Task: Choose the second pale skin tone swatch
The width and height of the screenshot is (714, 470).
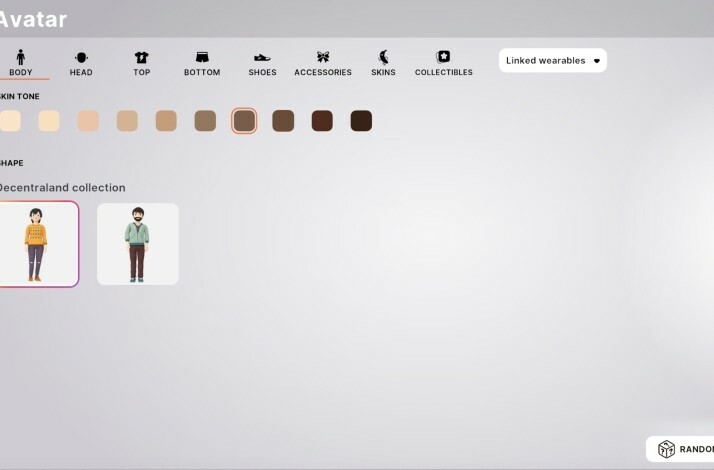Action: [x=49, y=121]
